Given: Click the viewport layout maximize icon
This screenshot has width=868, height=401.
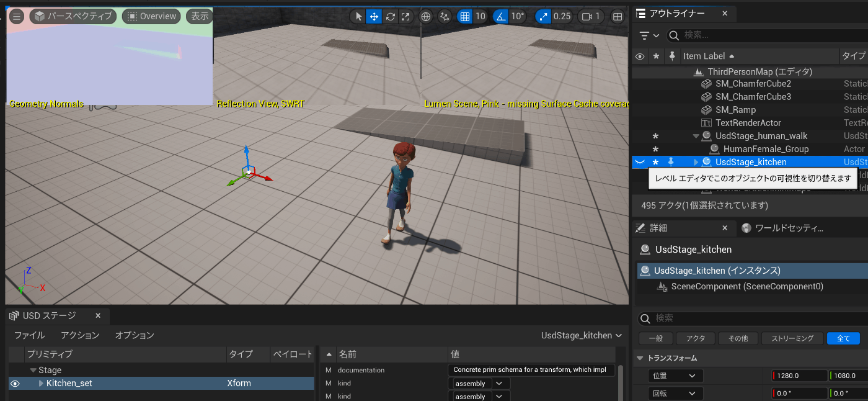Looking at the screenshot, I should click(618, 17).
